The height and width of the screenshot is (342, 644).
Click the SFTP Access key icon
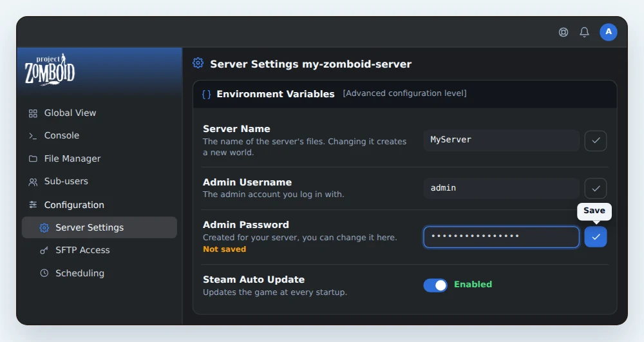tap(44, 250)
